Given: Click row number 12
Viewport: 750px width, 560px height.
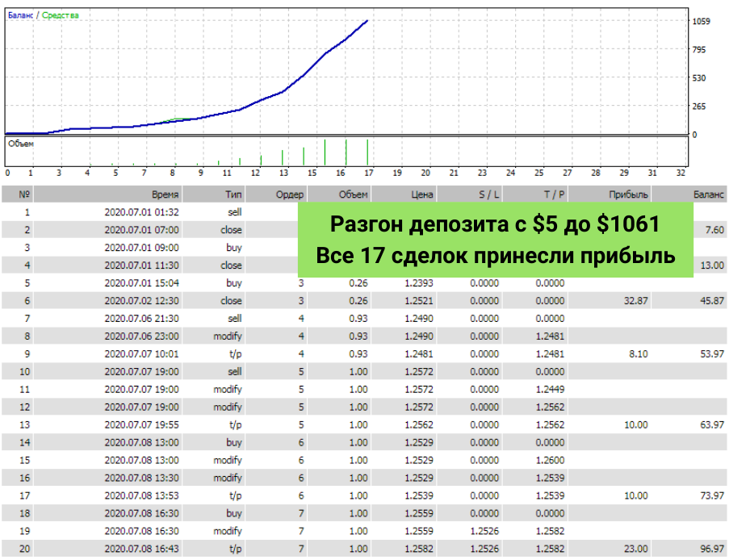Looking at the screenshot, I should 24,407.
